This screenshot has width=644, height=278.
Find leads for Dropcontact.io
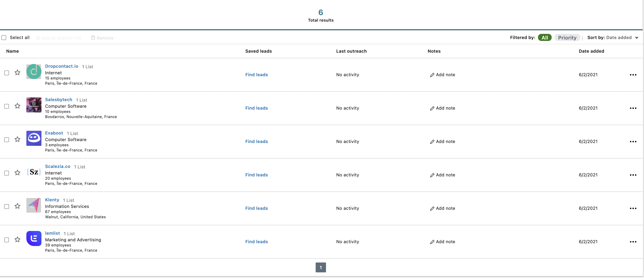[x=257, y=75]
